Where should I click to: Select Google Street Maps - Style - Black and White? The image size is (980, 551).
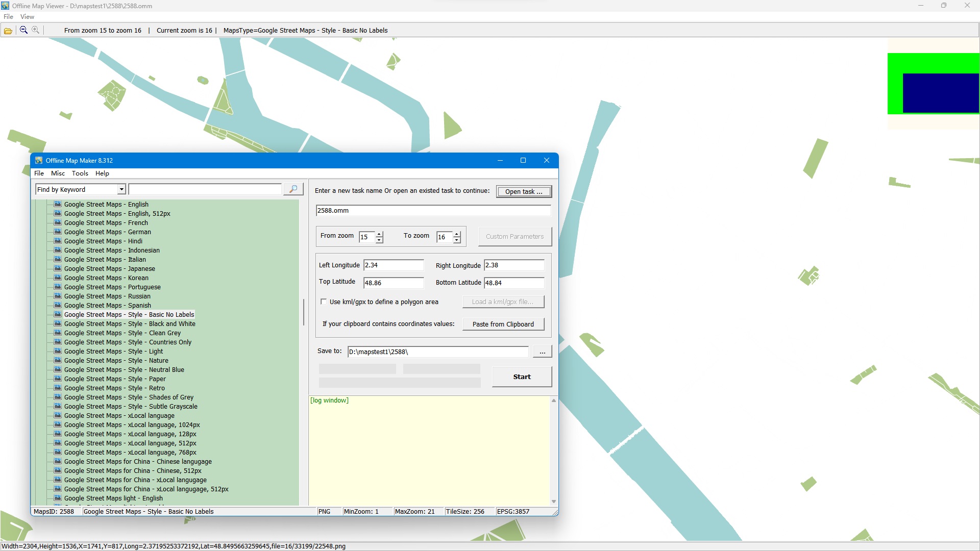click(x=130, y=323)
